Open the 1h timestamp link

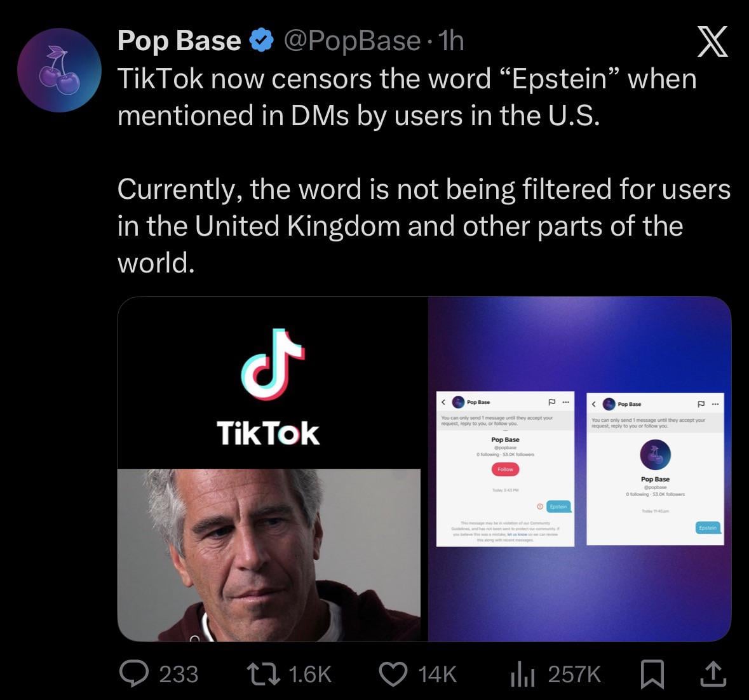[450, 41]
